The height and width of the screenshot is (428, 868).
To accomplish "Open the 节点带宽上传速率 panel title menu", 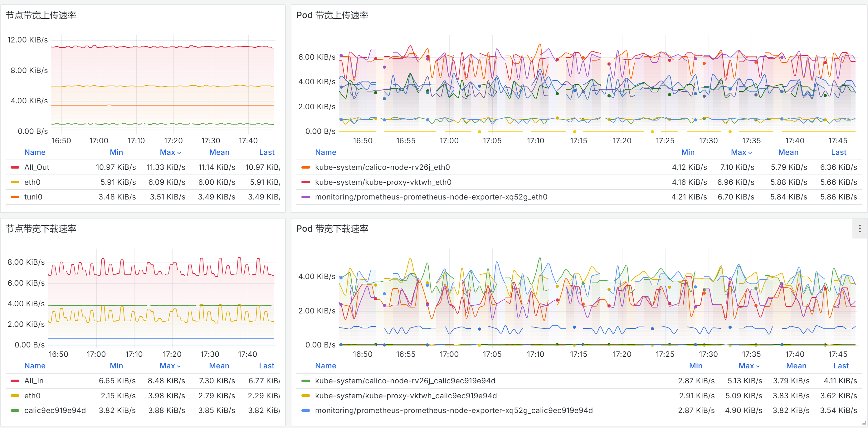I will tap(41, 15).
